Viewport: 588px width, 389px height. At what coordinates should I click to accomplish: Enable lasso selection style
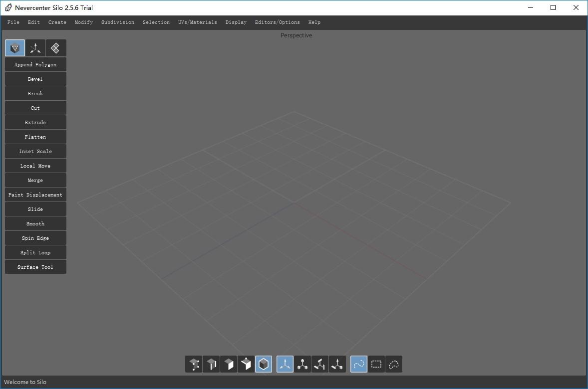(394, 364)
